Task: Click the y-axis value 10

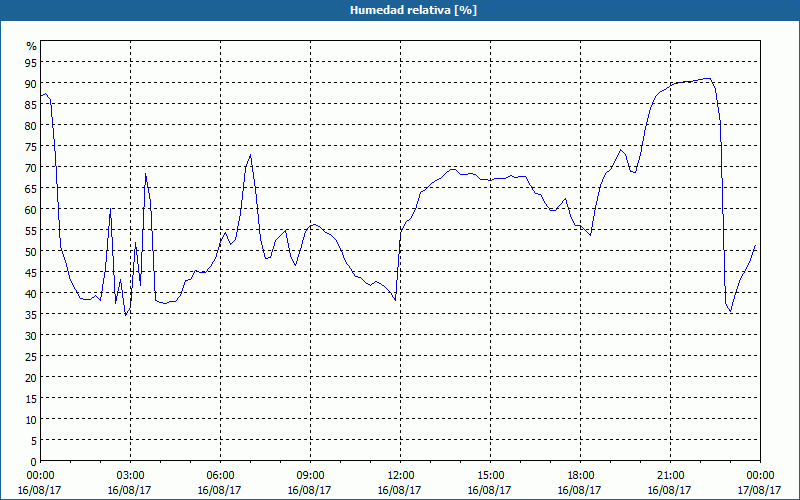Action: 31,419
